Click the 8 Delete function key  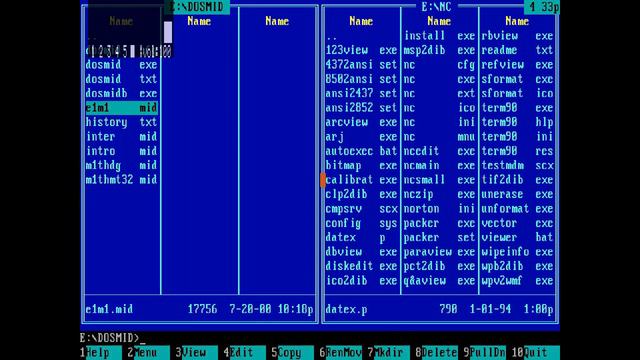pyautogui.click(x=436, y=352)
